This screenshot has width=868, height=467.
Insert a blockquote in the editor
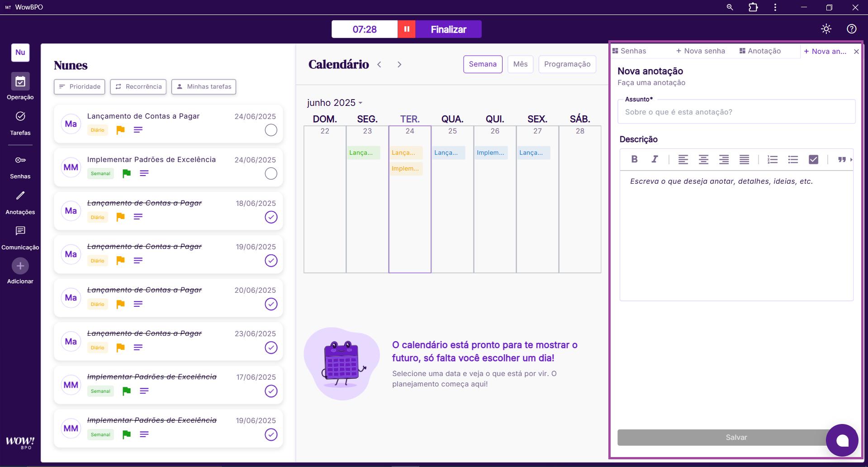click(x=841, y=159)
